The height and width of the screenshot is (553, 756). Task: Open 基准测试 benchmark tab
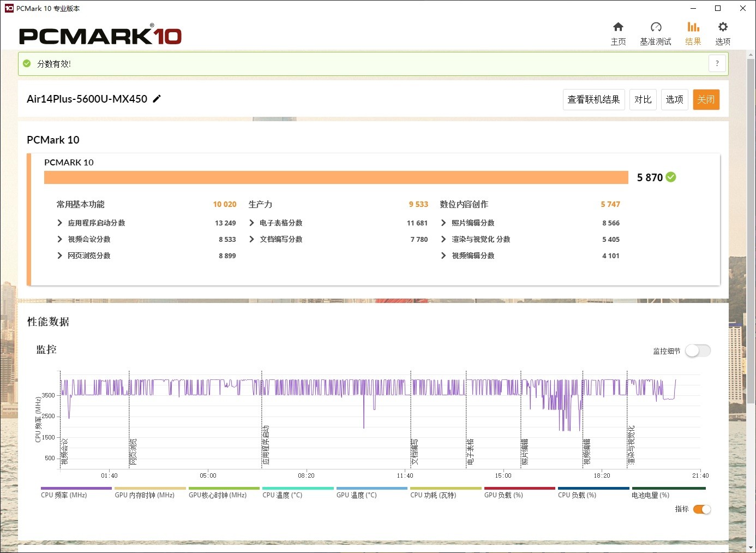(x=656, y=34)
